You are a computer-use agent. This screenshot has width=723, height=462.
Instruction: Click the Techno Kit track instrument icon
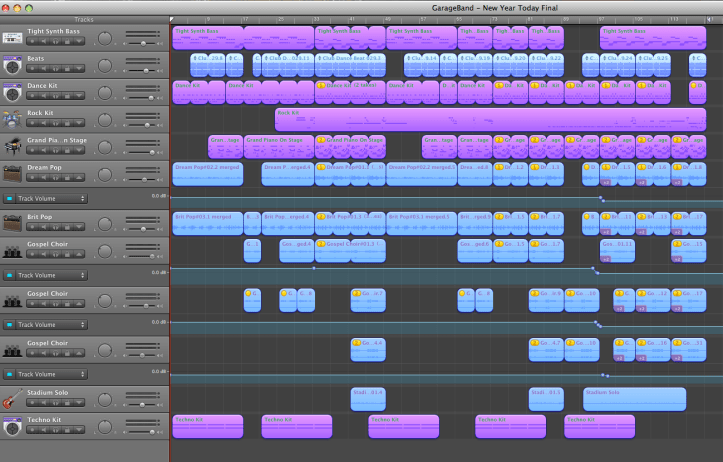(x=12, y=426)
